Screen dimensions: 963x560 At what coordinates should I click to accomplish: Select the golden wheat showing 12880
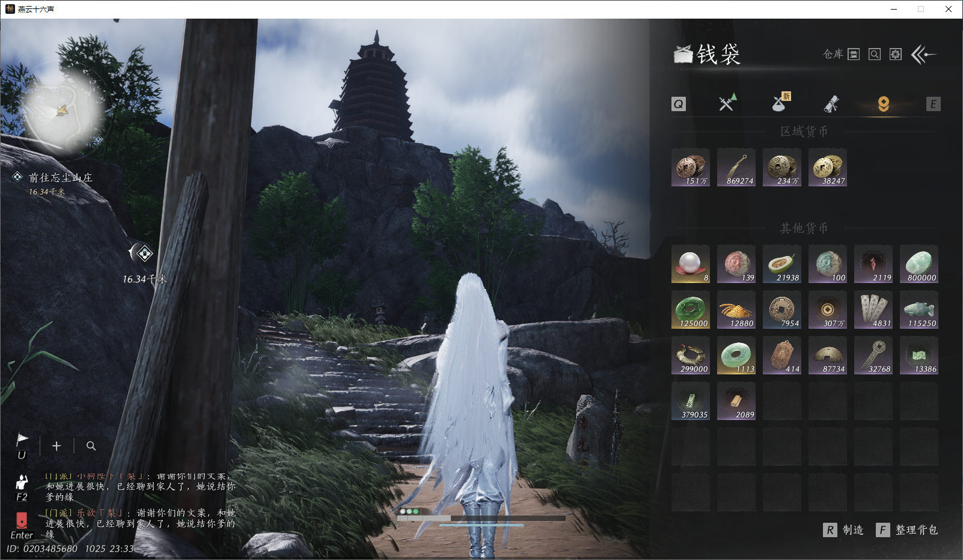click(x=736, y=309)
